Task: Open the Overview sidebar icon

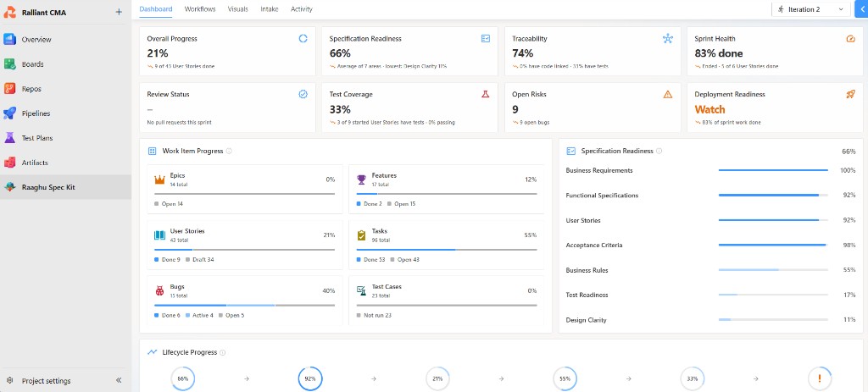Action: coord(9,39)
